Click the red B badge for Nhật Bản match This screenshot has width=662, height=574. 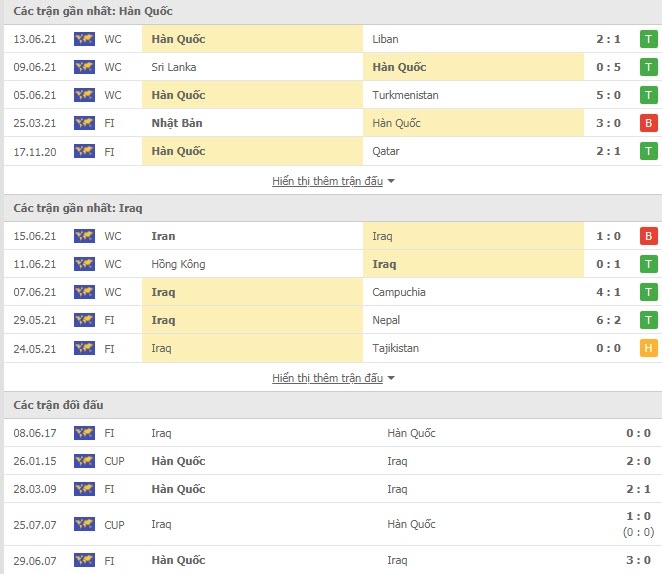point(648,123)
